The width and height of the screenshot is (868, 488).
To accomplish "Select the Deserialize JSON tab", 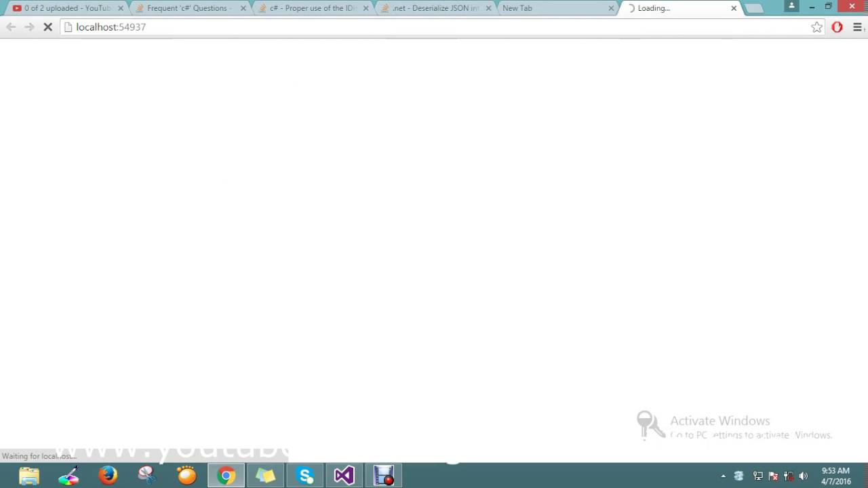I will pyautogui.click(x=433, y=8).
